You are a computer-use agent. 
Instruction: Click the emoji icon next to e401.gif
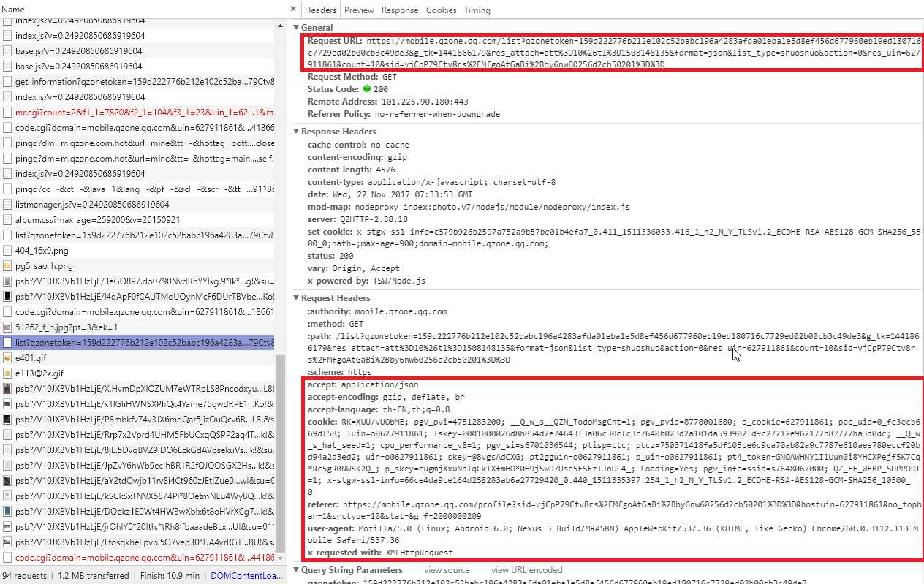7,358
